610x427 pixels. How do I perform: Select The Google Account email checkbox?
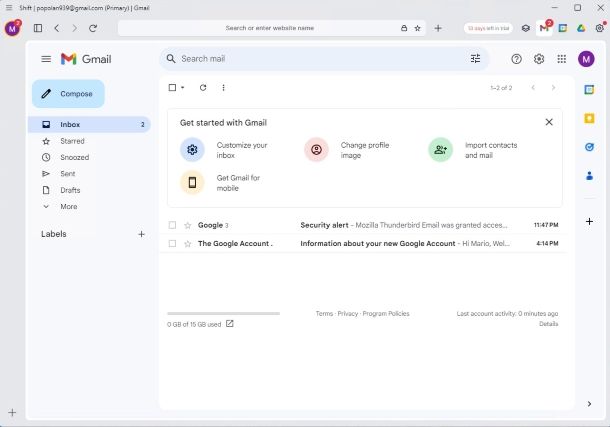pyautogui.click(x=172, y=243)
